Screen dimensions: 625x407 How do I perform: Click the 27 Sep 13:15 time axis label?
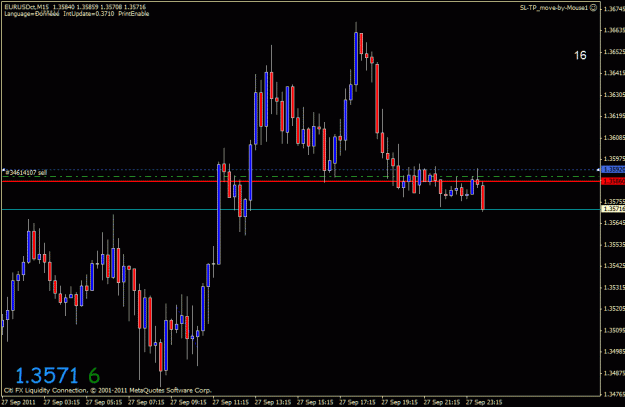pos(273,402)
